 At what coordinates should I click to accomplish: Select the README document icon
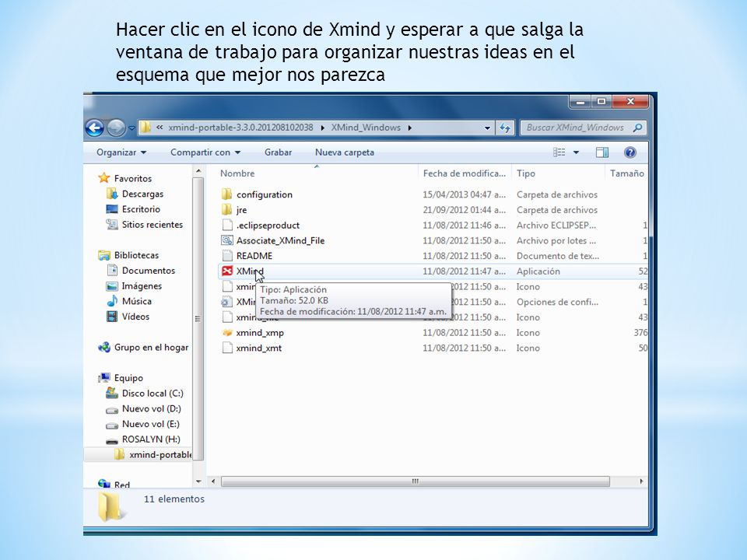[227, 256]
